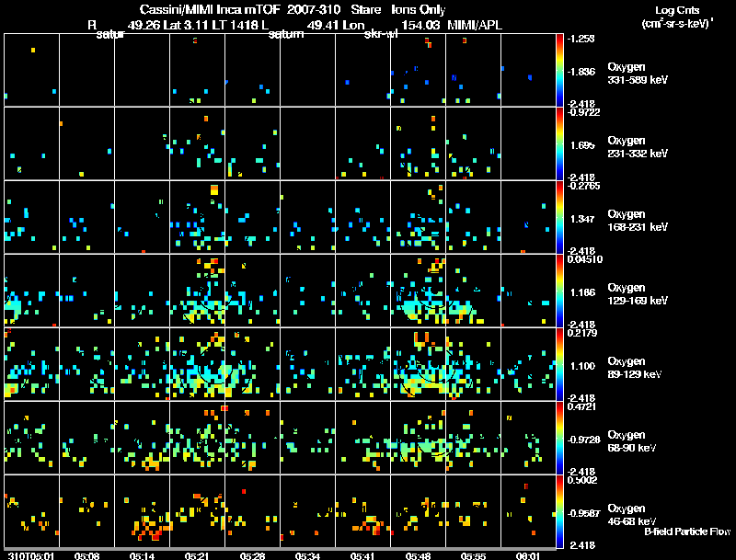Click the '05:21' time axis label
This screenshot has width=736, height=560.
click(197, 556)
